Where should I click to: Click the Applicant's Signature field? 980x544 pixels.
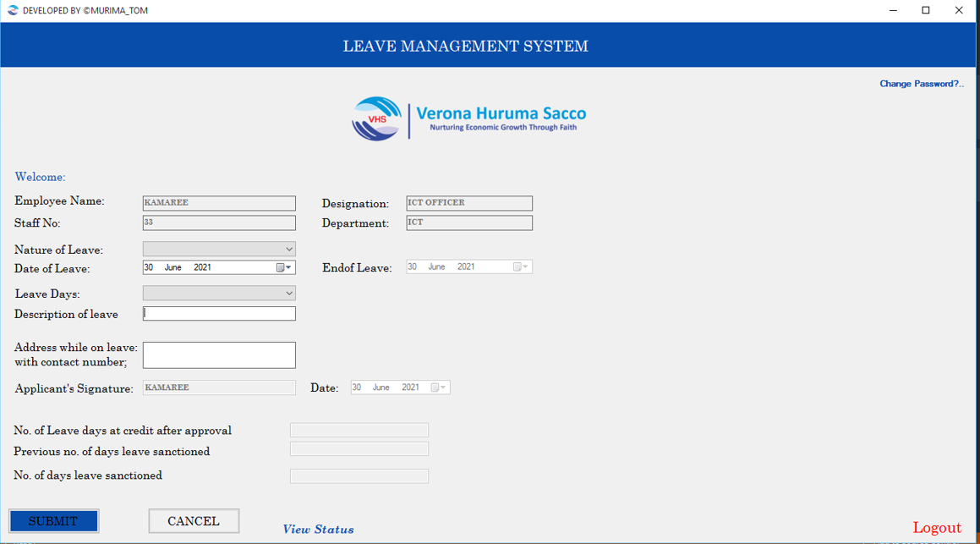coord(219,387)
